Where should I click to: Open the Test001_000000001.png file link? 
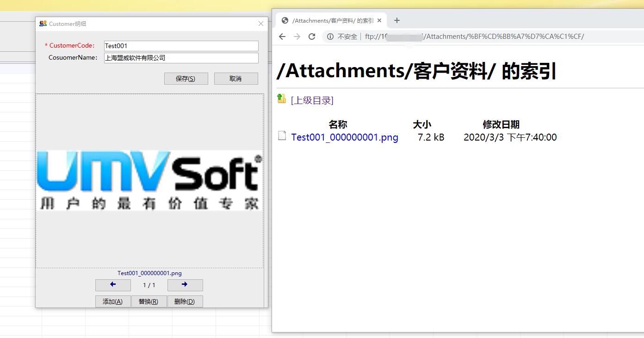pyautogui.click(x=345, y=137)
